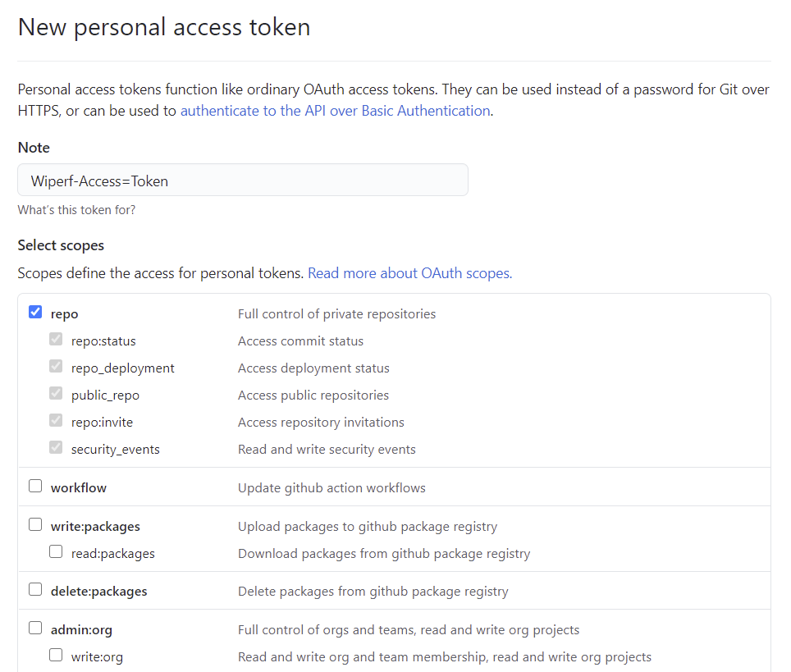
Task: Open the Basic Authentication API link
Action: [x=335, y=111]
